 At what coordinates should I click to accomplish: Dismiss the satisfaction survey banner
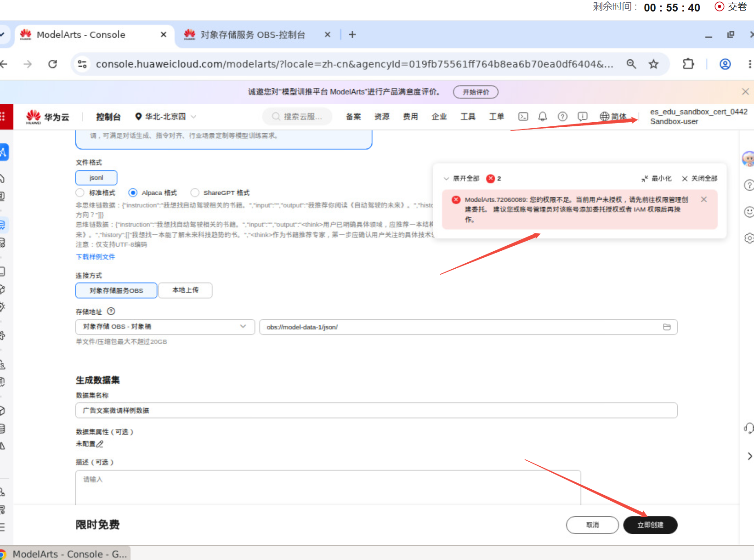click(745, 92)
